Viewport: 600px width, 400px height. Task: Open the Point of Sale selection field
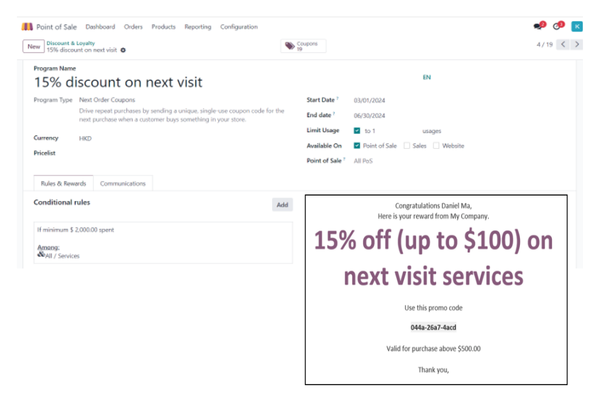coord(365,160)
